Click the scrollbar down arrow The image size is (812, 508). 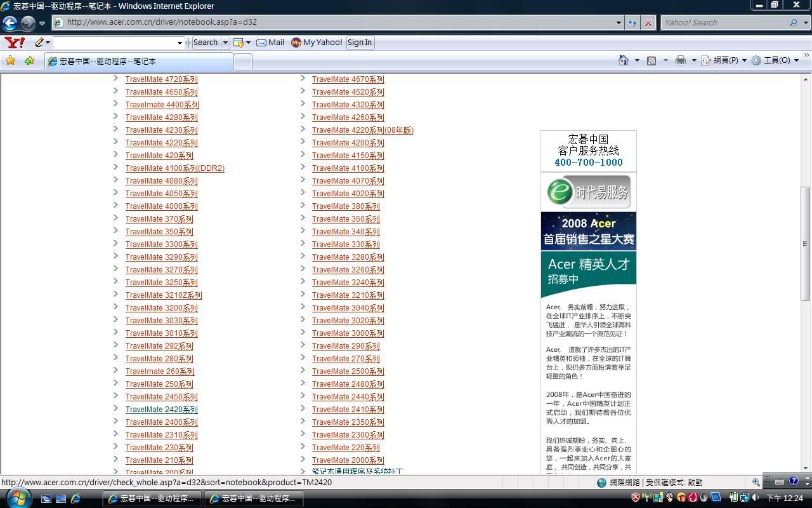click(x=806, y=469)
